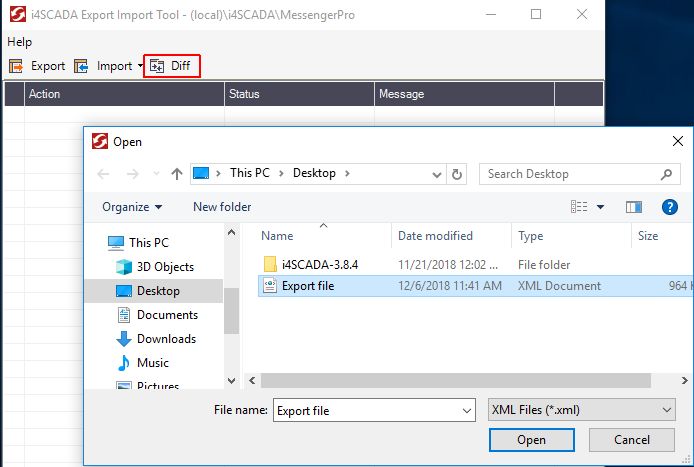694x467 pixels.
Task: Expand the chevron after Desktop breadcrumb
Action: click(347, 174)
